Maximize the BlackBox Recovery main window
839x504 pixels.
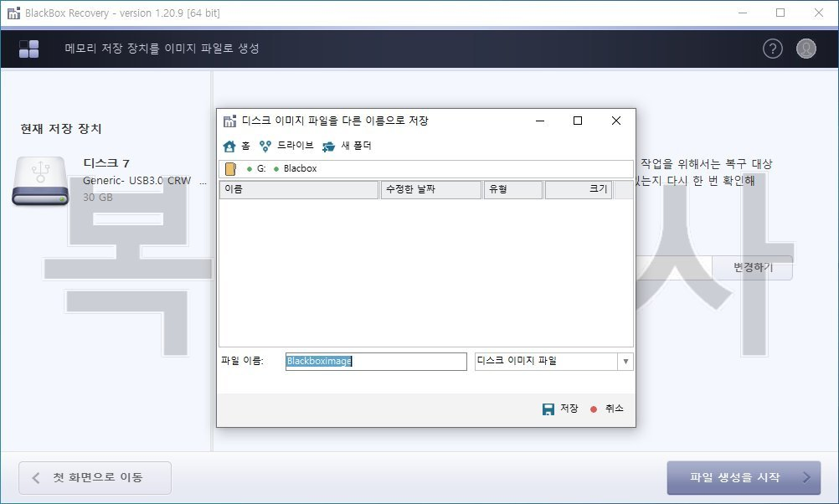(780, 13)
